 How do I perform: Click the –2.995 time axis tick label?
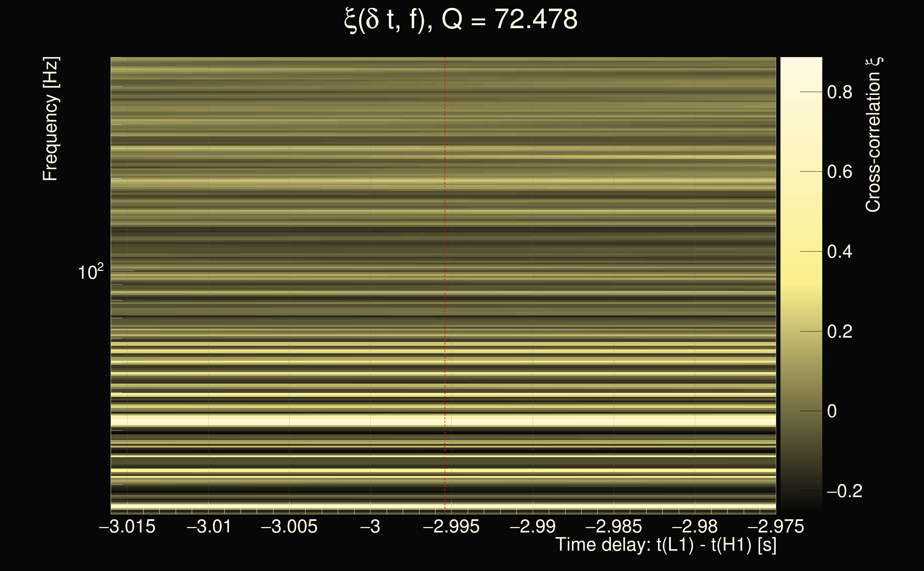451,527
